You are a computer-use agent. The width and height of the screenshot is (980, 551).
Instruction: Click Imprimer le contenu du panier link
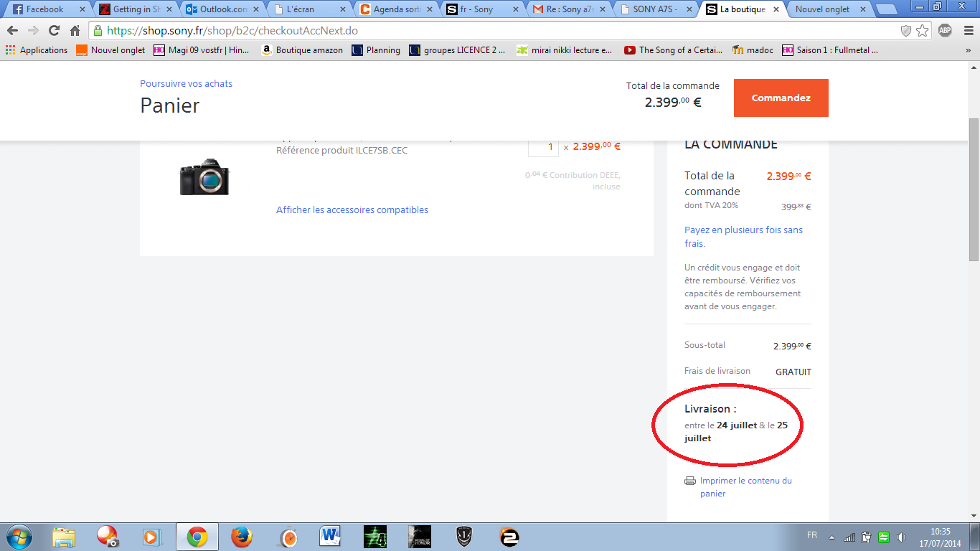point(746,487)
